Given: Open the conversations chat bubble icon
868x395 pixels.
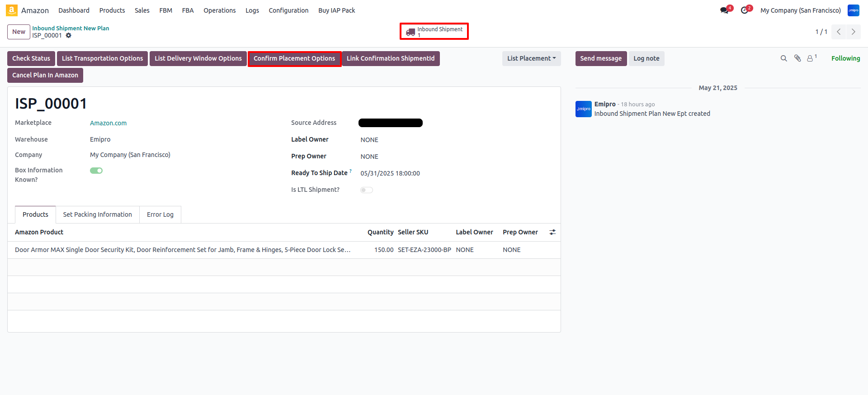Looking at the screenshot, I should pyautogui.click(x=724, y=10).
